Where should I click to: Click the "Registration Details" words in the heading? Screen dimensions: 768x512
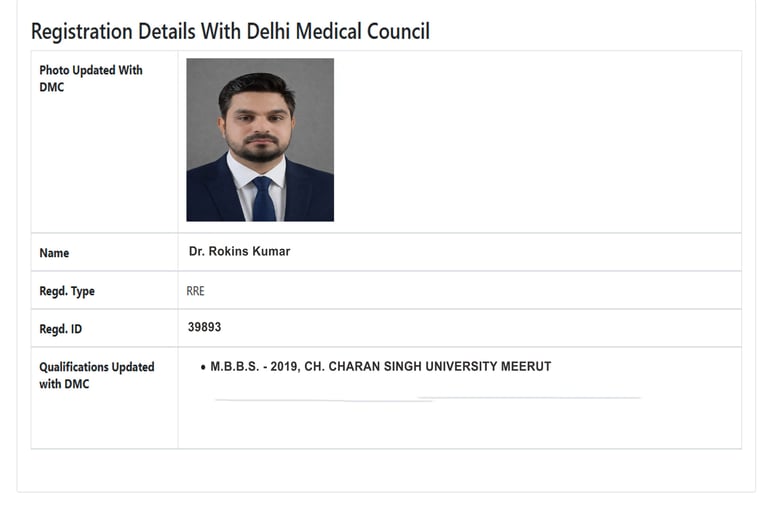pyautogui.click(x=112, y=31)
